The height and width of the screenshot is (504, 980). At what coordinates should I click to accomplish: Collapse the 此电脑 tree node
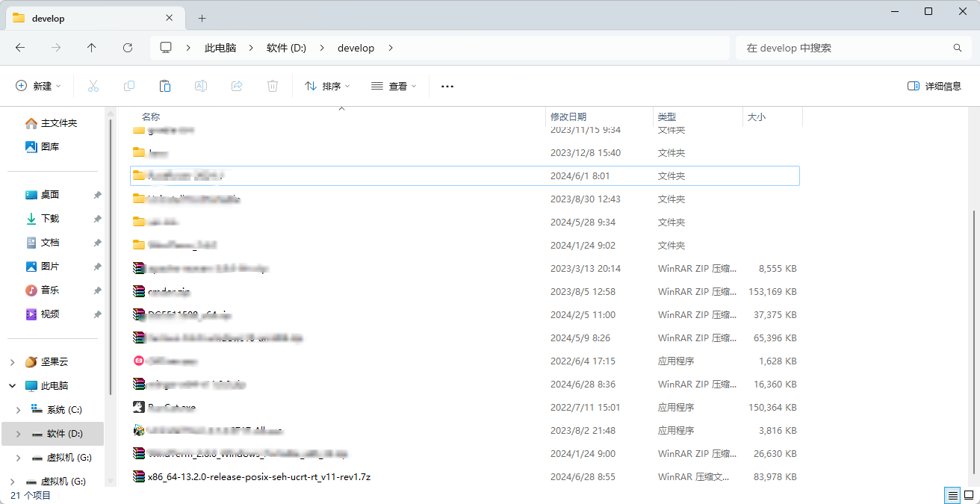pyautogui.click(x=12, y=386)
